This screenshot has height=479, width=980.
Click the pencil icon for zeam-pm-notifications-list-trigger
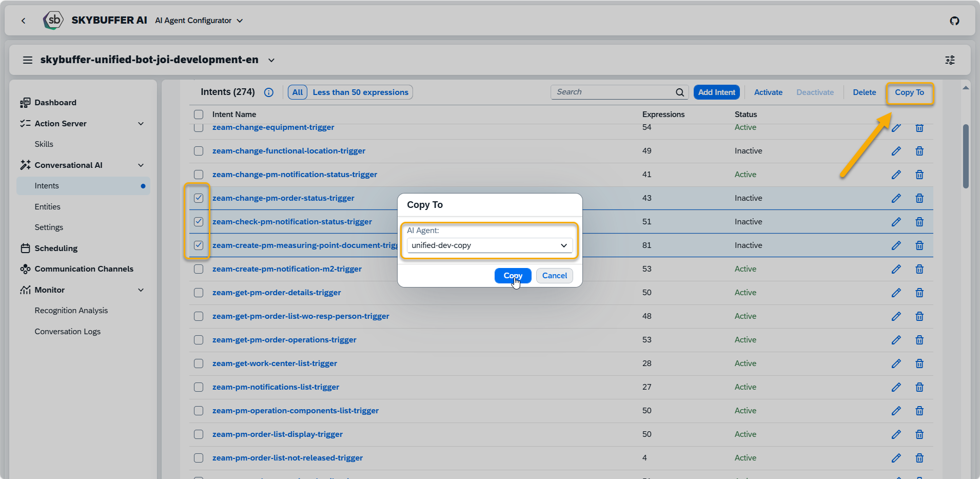click(896, 387)
